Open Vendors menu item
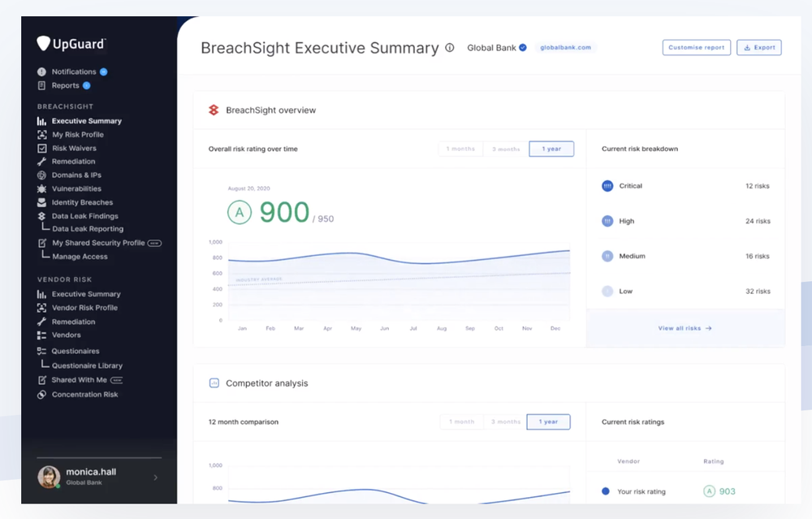This screenshot has height=519, width=812. (67, 335)
